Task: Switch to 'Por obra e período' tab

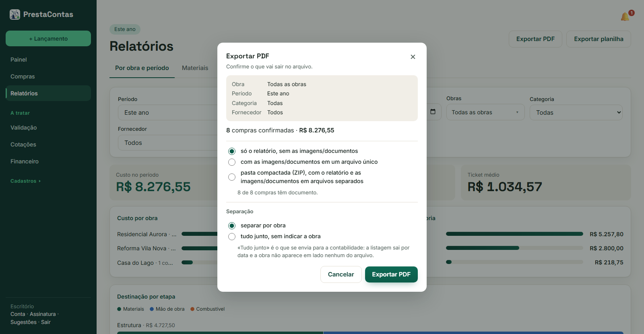Action: pos(142,68)
